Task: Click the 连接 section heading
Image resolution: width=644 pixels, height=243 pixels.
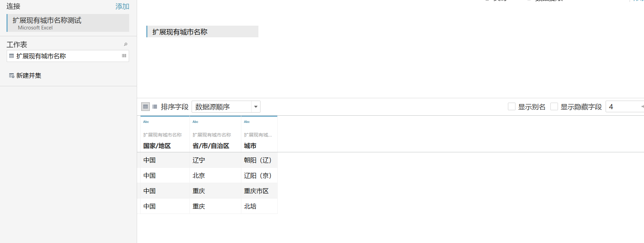Action: point(13,6)
